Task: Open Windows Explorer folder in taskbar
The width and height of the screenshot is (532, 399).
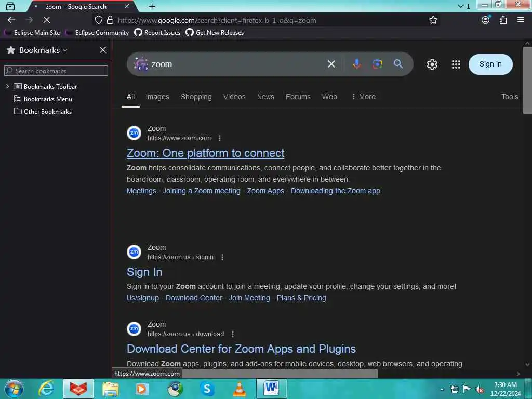Action: coord(111,389)
